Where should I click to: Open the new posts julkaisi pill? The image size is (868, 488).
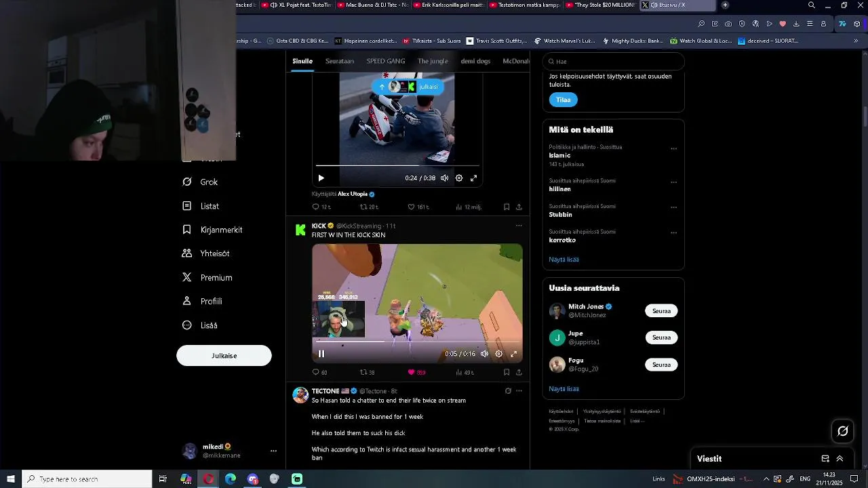pyautogui.click(x=408, y=87)
